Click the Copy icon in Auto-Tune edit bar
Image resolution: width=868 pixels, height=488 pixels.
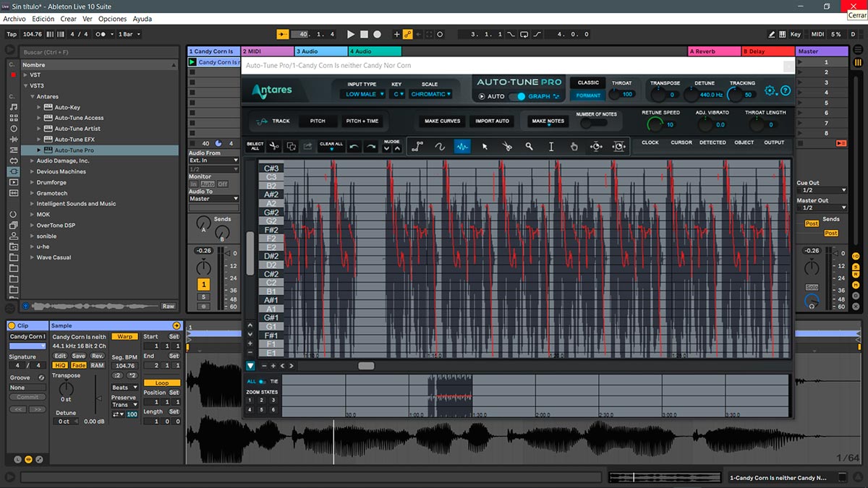click(x=291, y=146)
